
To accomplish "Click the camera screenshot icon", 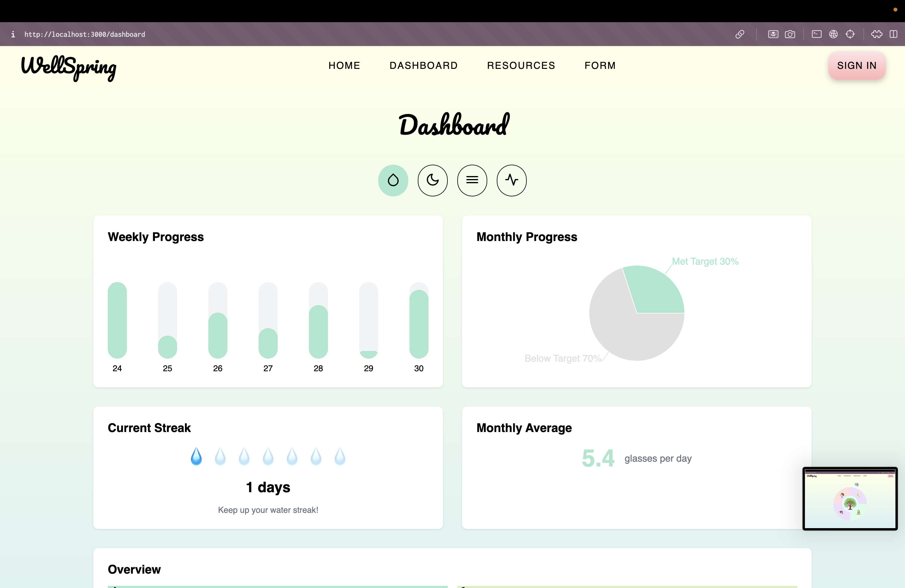I will [790, 34].
